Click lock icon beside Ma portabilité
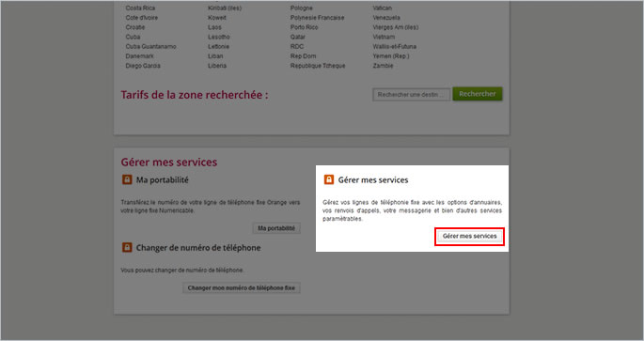 (x=127, y=179)
